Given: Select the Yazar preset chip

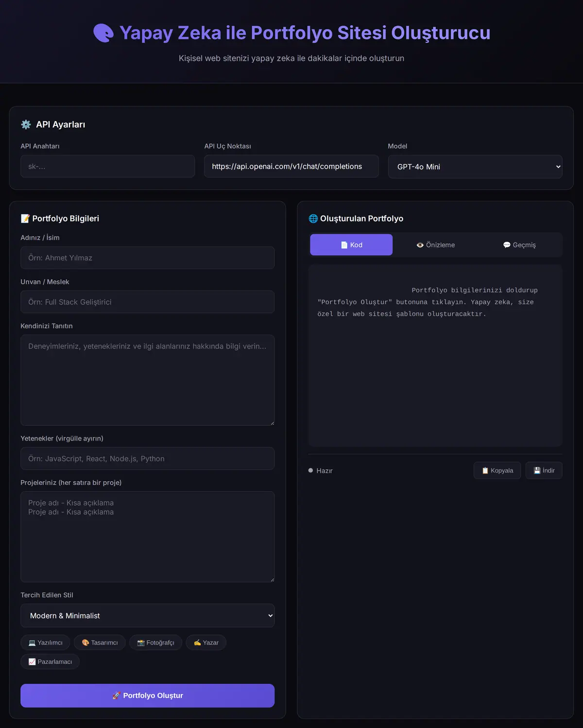Looking at the screenshot, I should (x=206, y=643).
